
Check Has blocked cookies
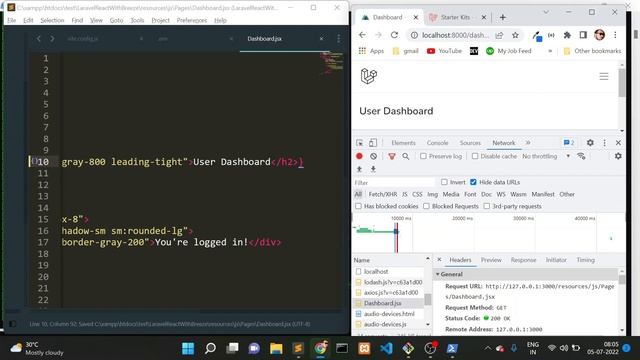[x=358, y=206]
